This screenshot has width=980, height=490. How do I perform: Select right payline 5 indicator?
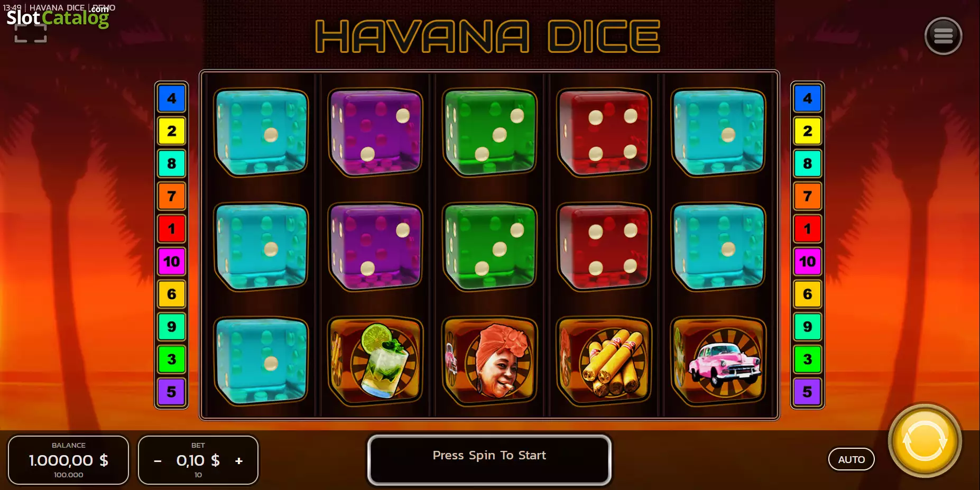[807, 392]
